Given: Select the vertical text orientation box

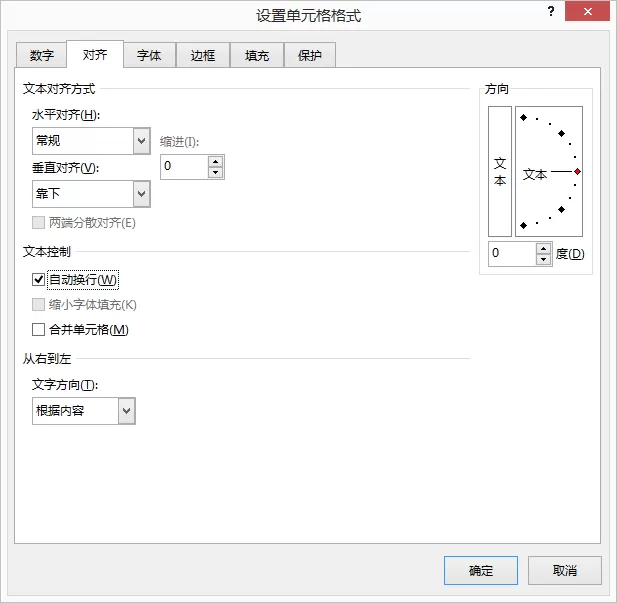Looking at the screenshot, I should point(500,171).
